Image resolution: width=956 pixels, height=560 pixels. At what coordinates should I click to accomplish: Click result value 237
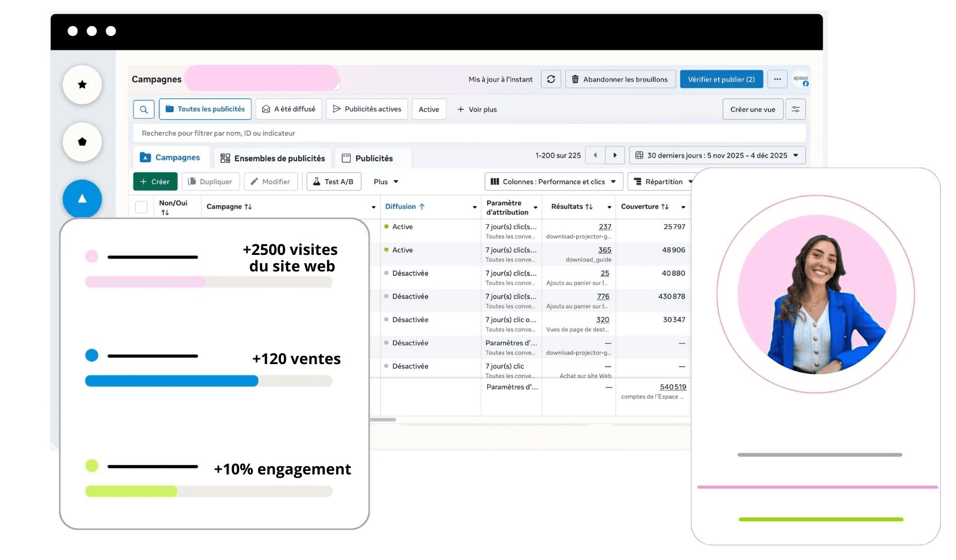pyautogui.click(x=605, y=227)
